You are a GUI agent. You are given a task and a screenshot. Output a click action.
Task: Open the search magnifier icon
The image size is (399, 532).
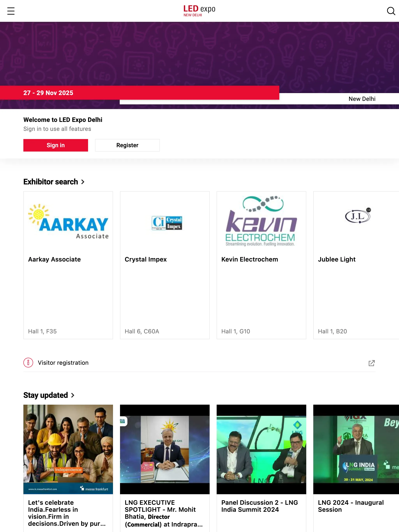391,11
